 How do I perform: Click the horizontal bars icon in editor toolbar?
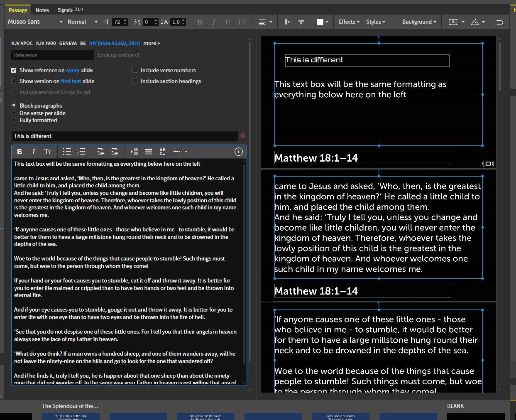[x=149, y=152]
